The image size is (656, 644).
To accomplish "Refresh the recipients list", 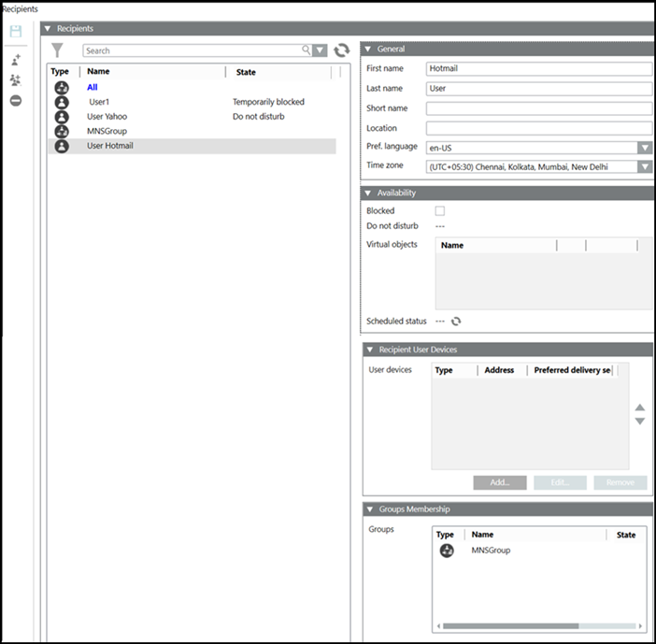I will [341, 50].
